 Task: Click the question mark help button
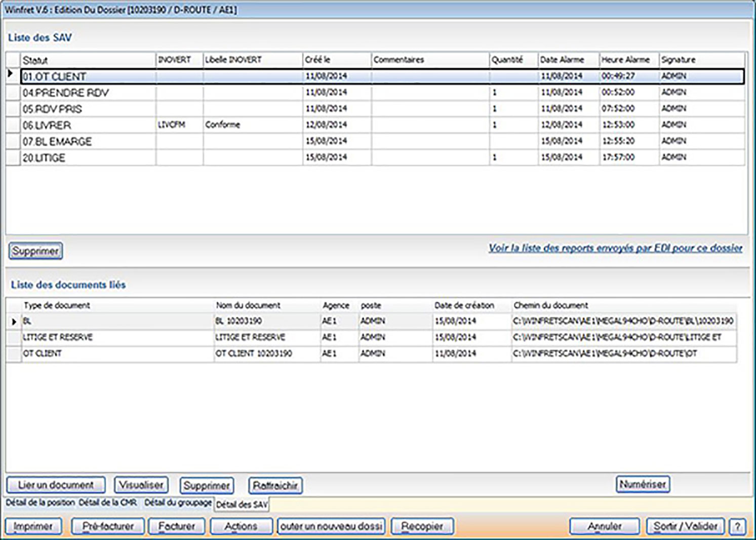pos(738,526)
